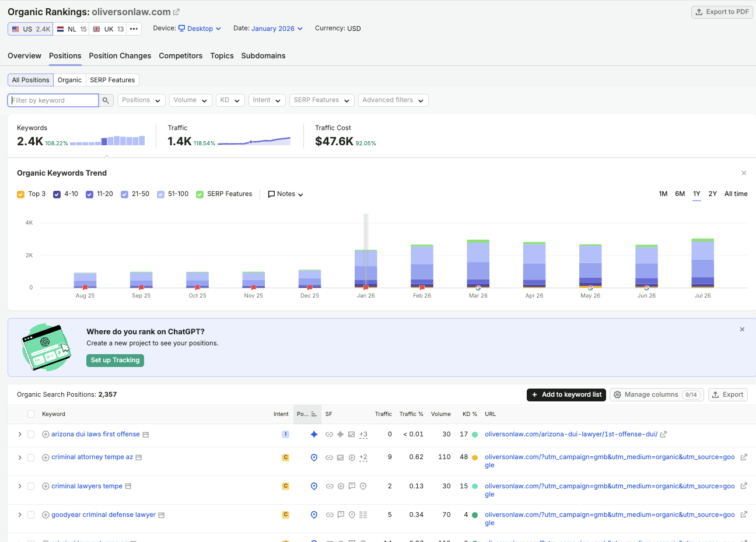This screenshot has width=756, height=542.
Task: Open the criminal lawyers tempe keyword link
Action: click(87, 486)
